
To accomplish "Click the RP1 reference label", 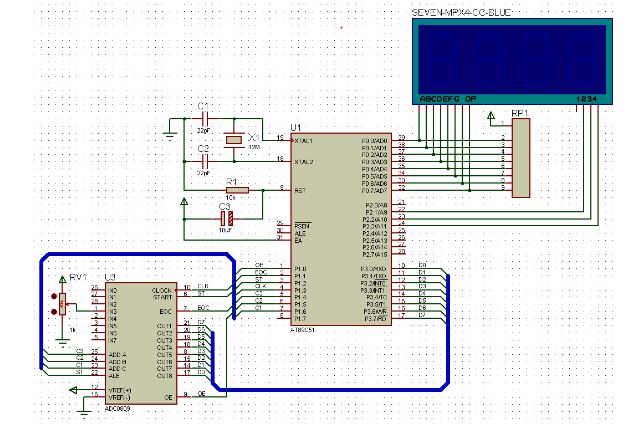I will click(x=520, y=114).
